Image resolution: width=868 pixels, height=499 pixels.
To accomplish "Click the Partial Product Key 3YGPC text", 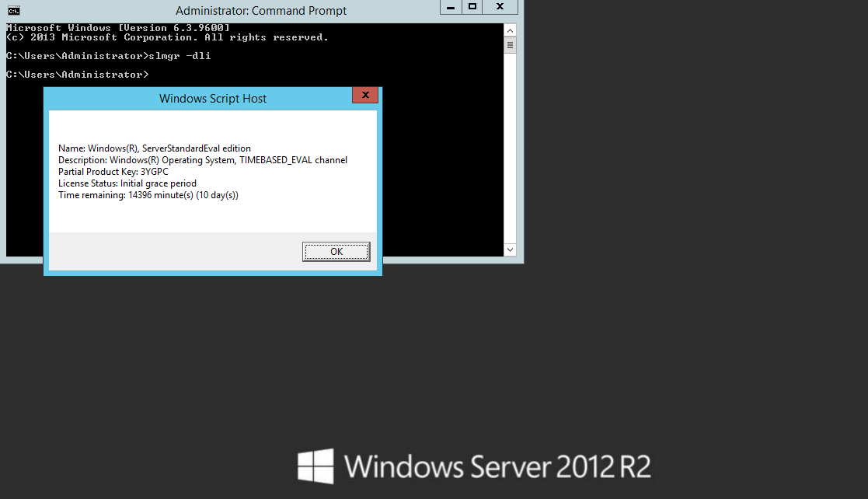I will 113,172.
